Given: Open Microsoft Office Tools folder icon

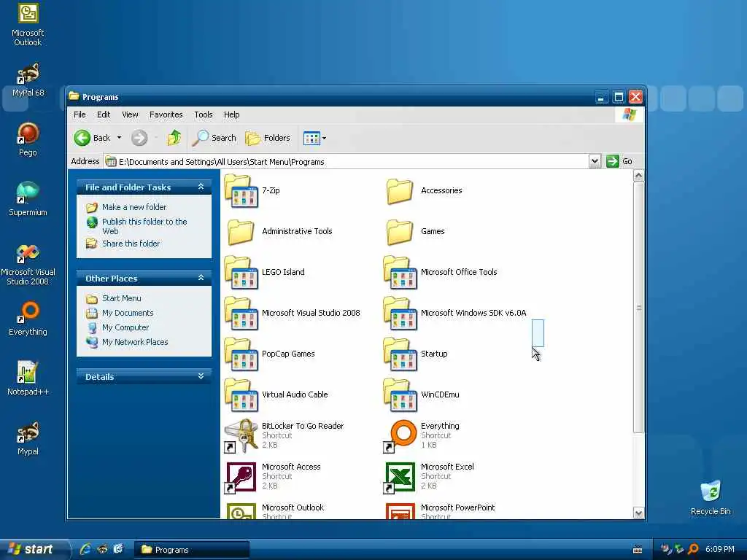Looking at the screenshot, I should coord(400,273).
